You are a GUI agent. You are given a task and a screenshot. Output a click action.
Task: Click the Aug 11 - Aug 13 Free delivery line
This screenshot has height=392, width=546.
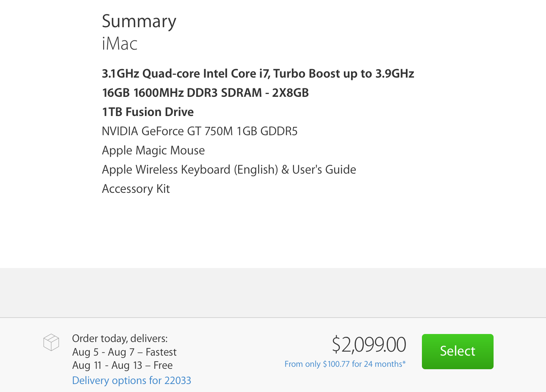(122, 365)
